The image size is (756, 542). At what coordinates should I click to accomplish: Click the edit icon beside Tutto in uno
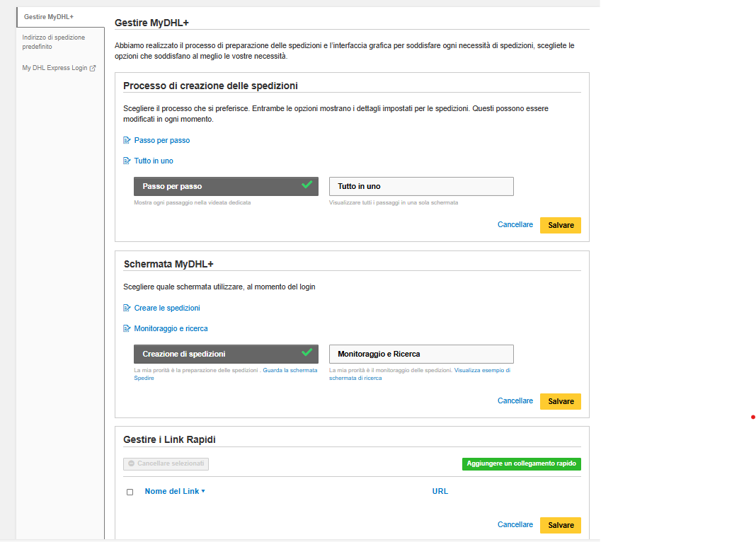coord(127,161)
